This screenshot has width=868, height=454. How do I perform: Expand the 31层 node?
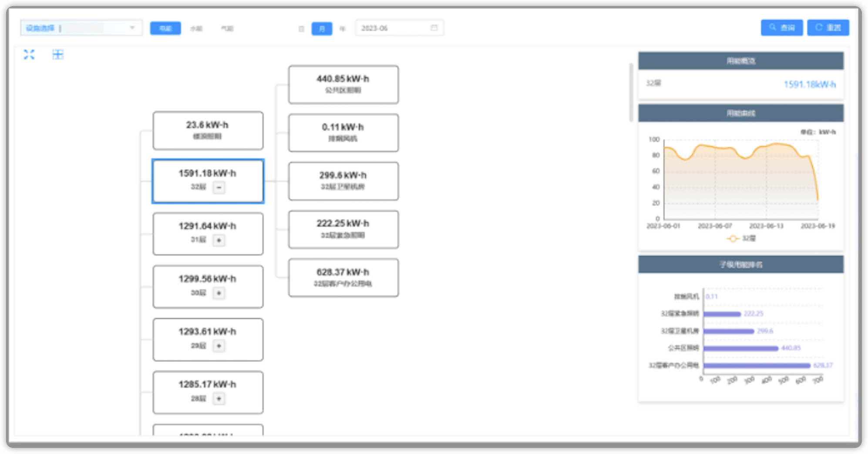point(219,240)
